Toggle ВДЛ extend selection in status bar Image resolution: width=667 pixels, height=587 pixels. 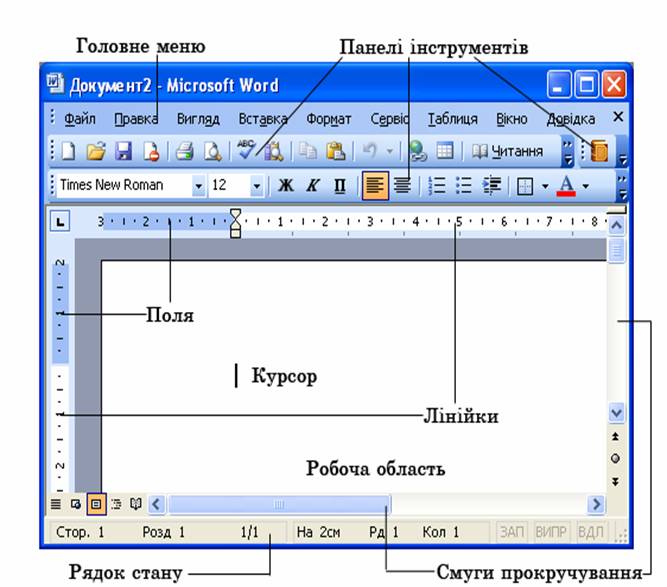(x=591, y=532)
